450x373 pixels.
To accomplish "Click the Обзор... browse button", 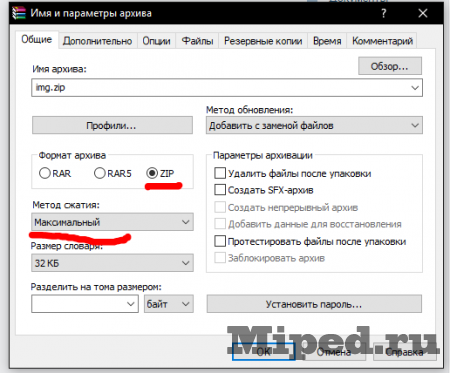I will point(390,66).
